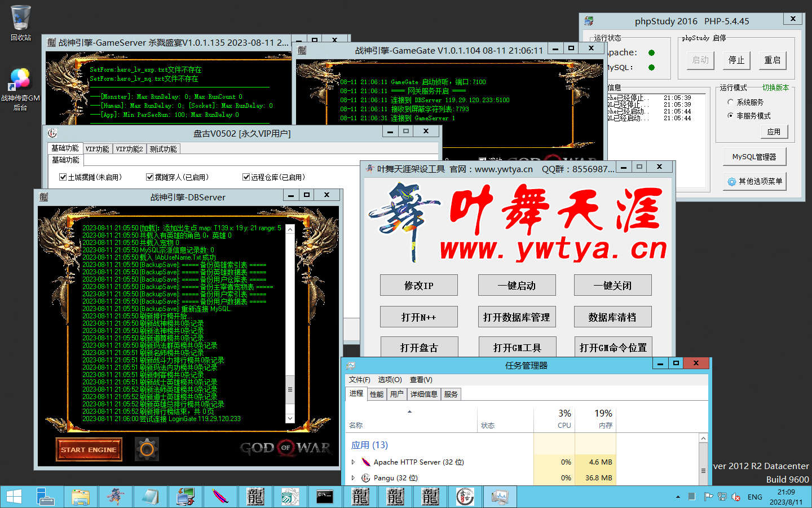
Task: Click DBServer log scrollbar up arrow
Action: (290, 229)
